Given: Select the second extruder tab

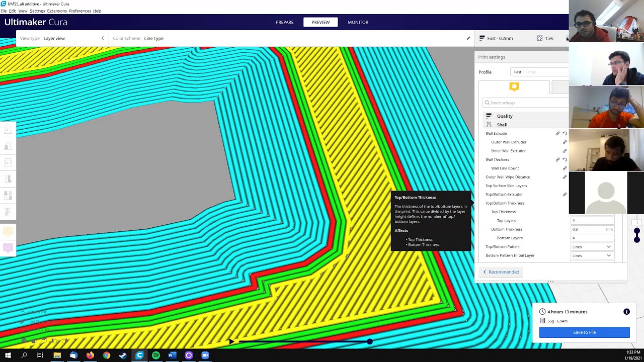Looking at the screenshot, I should pyautogui.click(x=560, y=87).
